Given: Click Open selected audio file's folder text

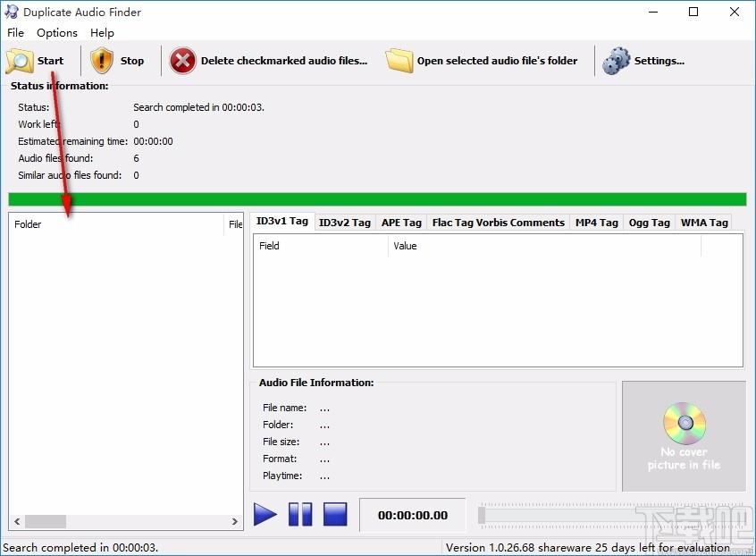Looking at the screenshot, I should tap(497, 61).
